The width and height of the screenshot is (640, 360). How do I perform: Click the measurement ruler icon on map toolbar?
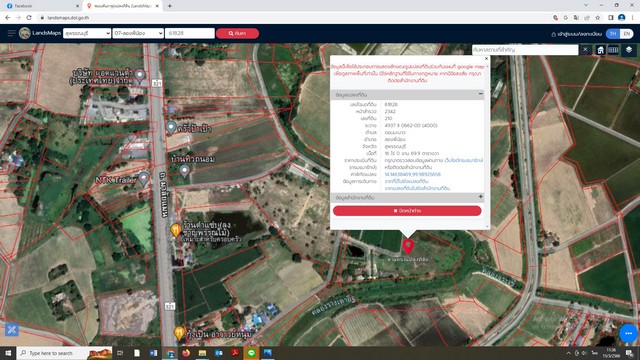tap(613, 50)
